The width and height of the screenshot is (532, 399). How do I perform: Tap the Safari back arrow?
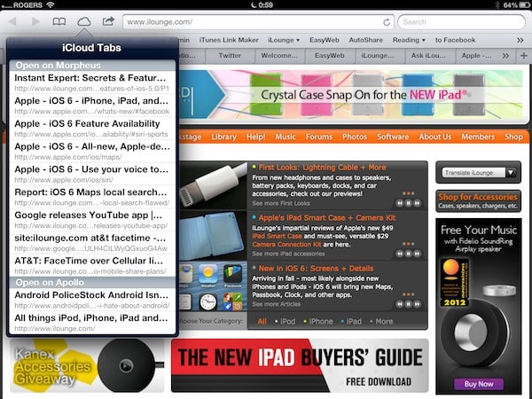coord(12,21)
